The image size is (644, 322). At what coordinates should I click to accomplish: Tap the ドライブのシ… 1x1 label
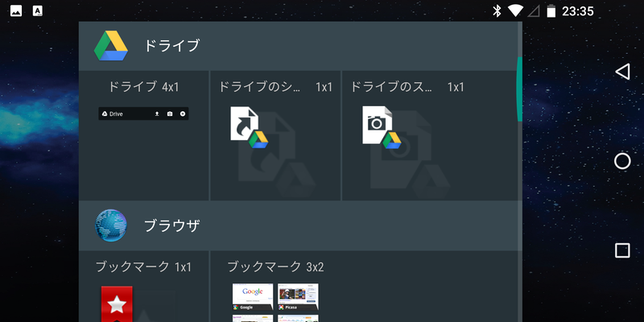(275, 87)
